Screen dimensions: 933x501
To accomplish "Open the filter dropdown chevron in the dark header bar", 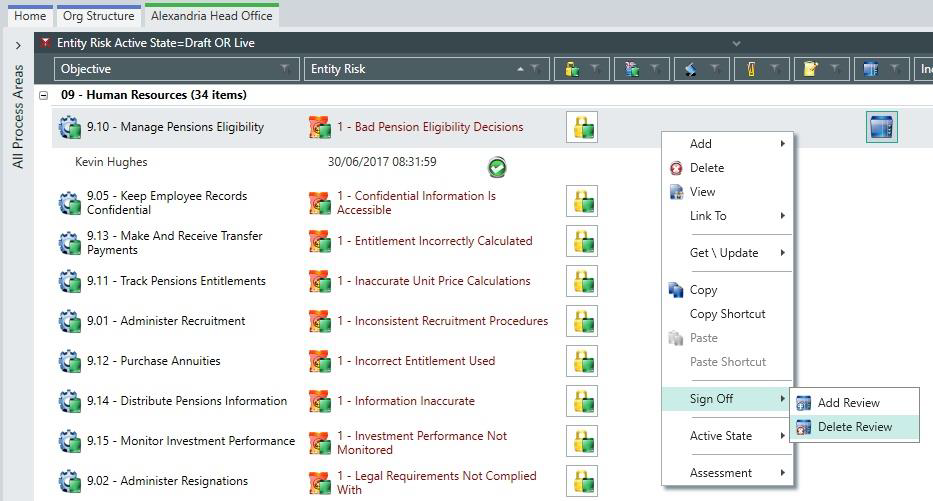I will [737, 43].
